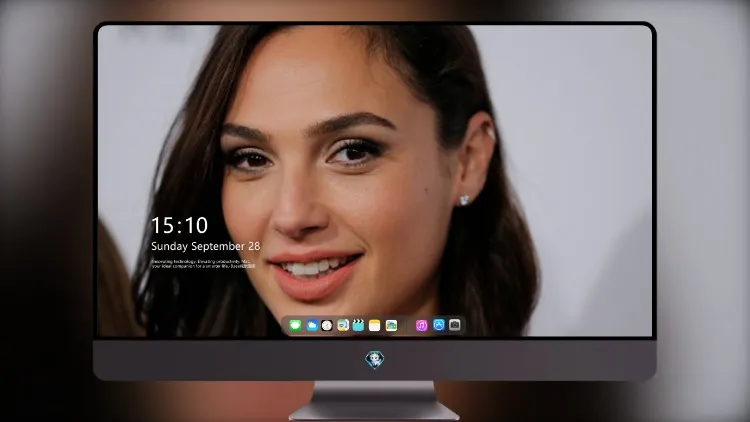Open the green Messages app in the dock
Viewport: 750px width, 422px height.
(295, 325)
